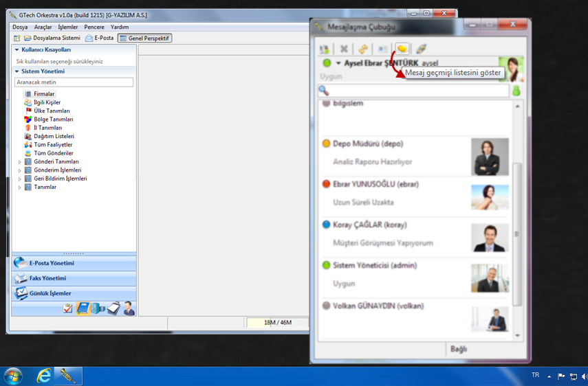Click the businessman icon in bottom strip
Screen dimensions: 588x386
pos(128,308)
